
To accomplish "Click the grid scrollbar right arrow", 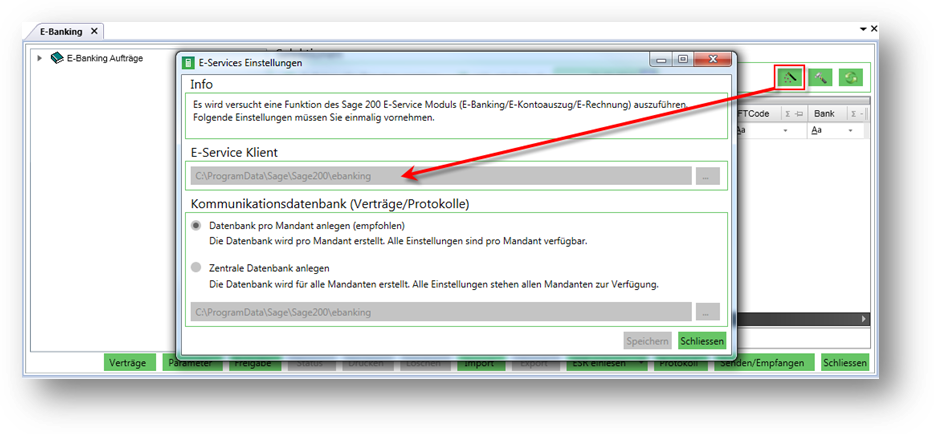I will pyautogui.click(x=864, y=320).
